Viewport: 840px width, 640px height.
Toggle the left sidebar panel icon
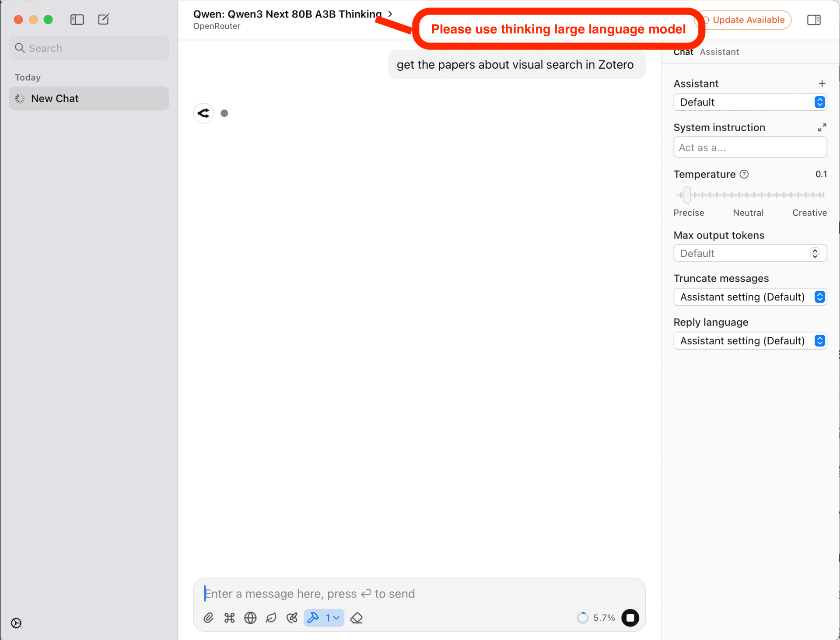click(x=77, y=19)
